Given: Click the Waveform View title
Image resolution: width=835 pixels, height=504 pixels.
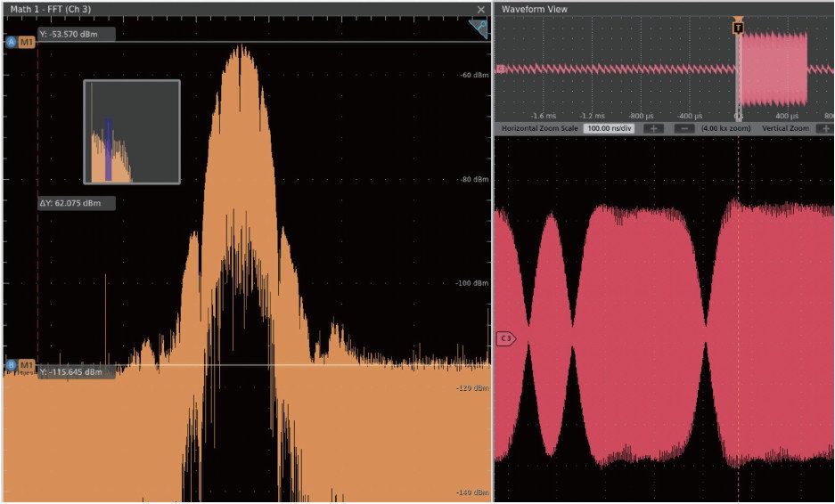Looking at the screenshot, I should click(535, 10).
